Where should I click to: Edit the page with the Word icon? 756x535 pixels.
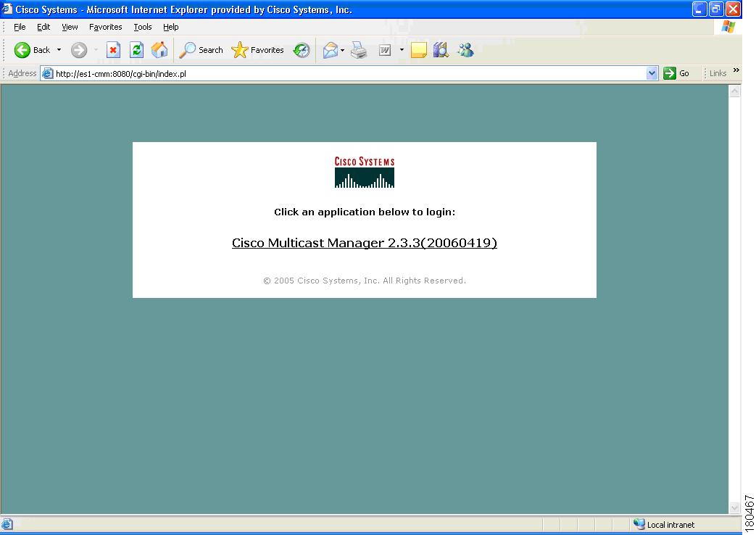(385, 50)
